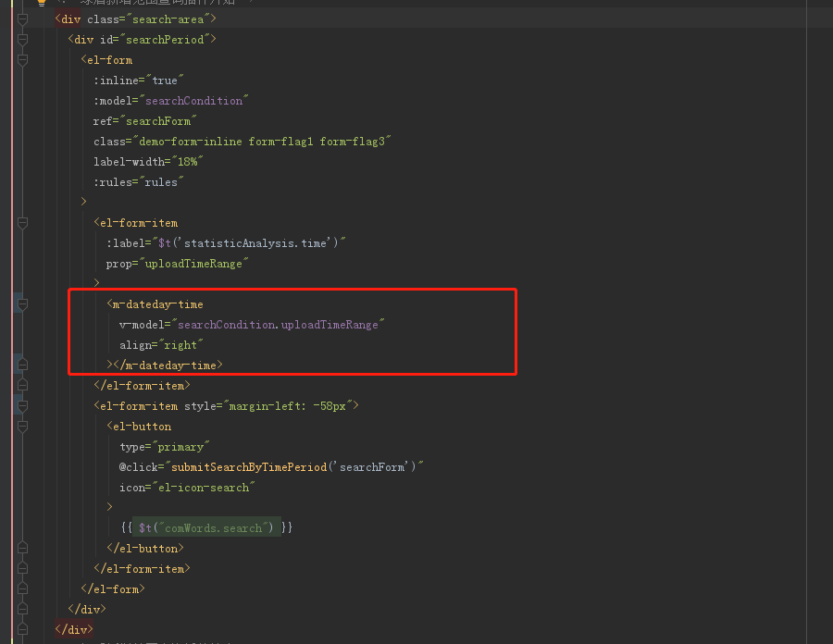Click the closing </el-form> tag text
Image resolution: width=833 pixels, height=644 pixels.
point(113,588)
